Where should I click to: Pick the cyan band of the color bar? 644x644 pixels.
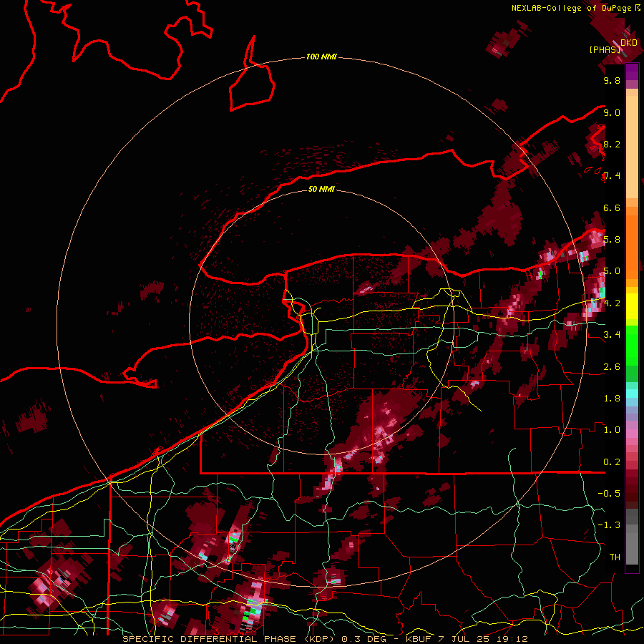coord(632,394)
